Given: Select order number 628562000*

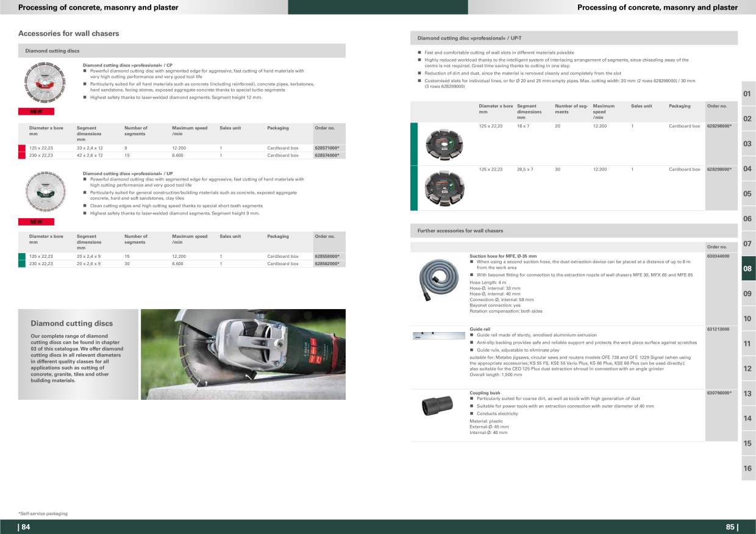Looking at the screenshot, I should [x=327, y=264].
